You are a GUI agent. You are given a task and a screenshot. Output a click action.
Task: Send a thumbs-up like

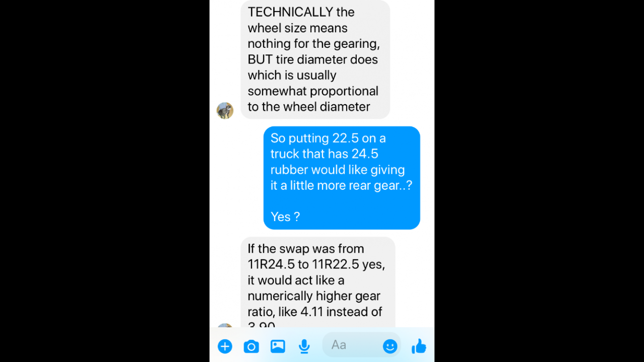tap(419, 346)
